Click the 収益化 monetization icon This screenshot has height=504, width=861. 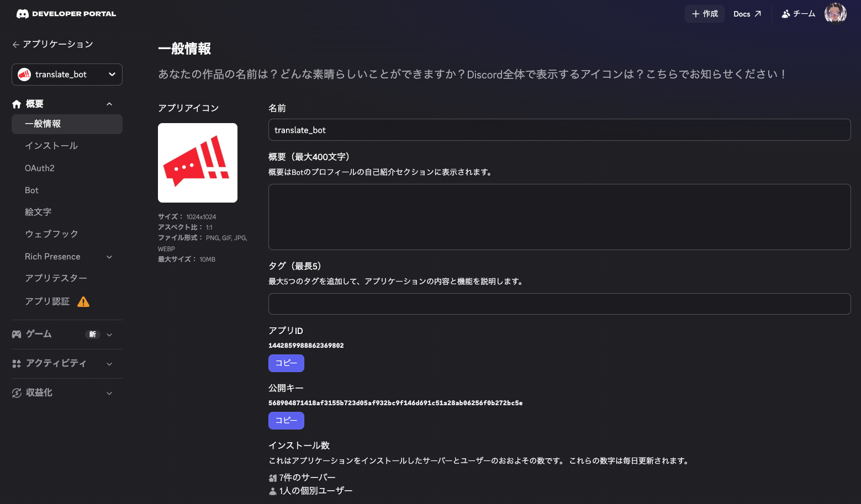pyautogui.click(x=17, y=392)
